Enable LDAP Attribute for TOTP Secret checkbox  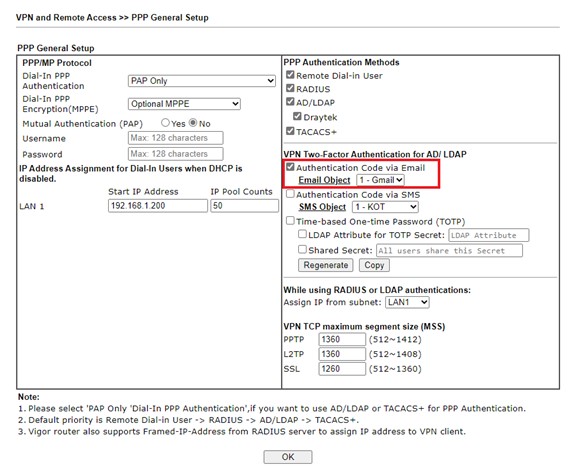pos(302,234)
